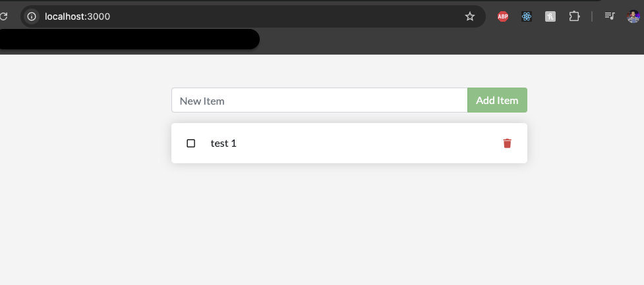Reload the page
The width and height of the screenshot is (644, 285).
(x=3, y=16)
